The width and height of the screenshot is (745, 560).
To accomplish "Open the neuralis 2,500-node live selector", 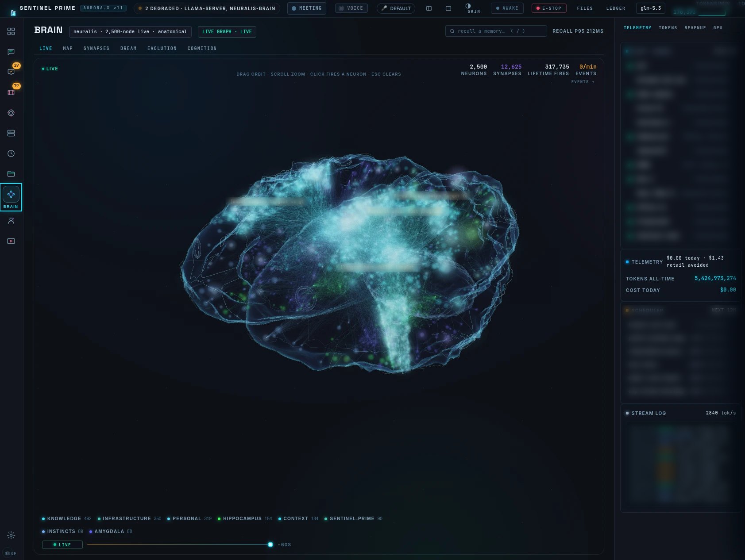I will 130,32.
